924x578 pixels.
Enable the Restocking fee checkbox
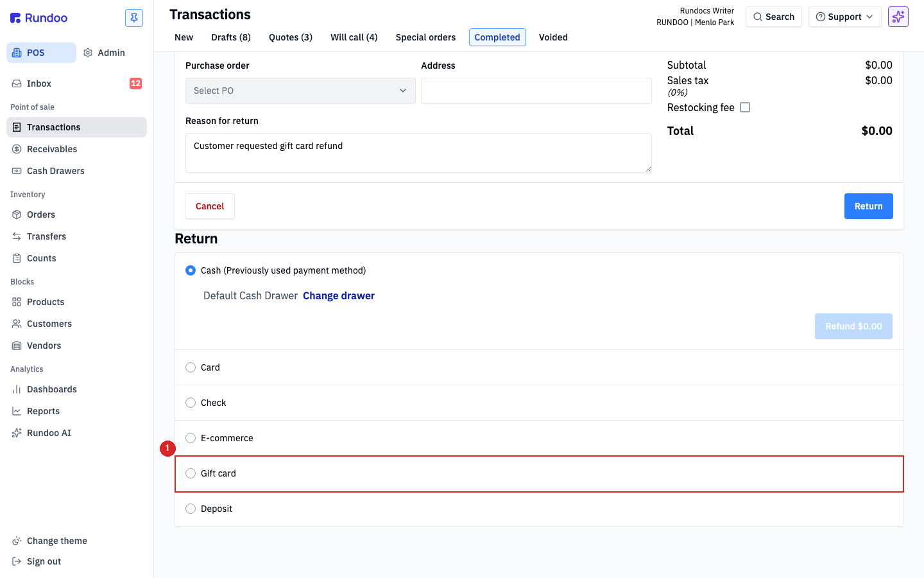coord(745,107)
